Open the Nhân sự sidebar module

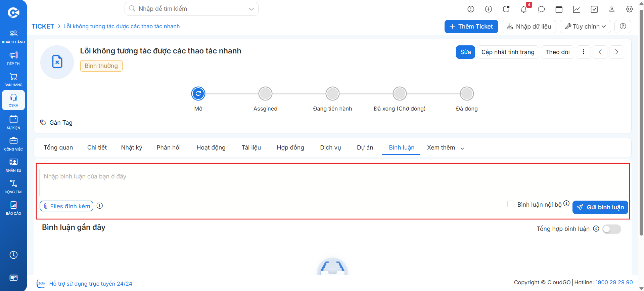13,165
